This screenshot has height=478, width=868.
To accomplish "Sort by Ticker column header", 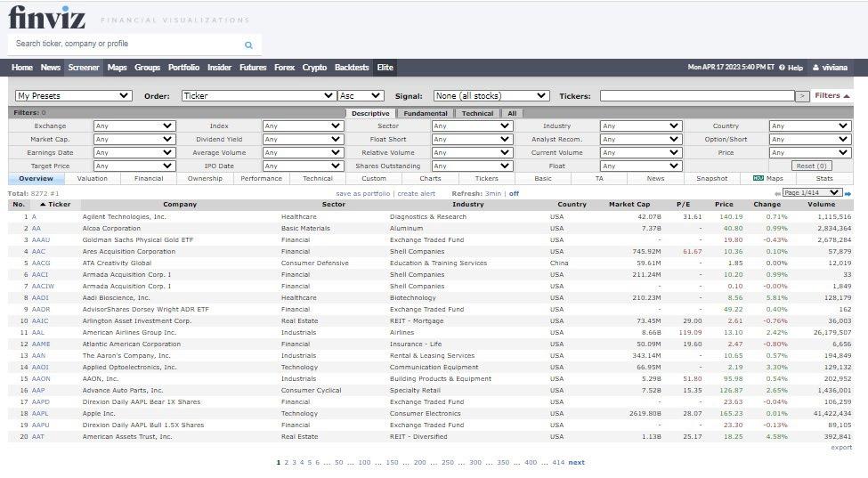I will [x=55, y=205].
